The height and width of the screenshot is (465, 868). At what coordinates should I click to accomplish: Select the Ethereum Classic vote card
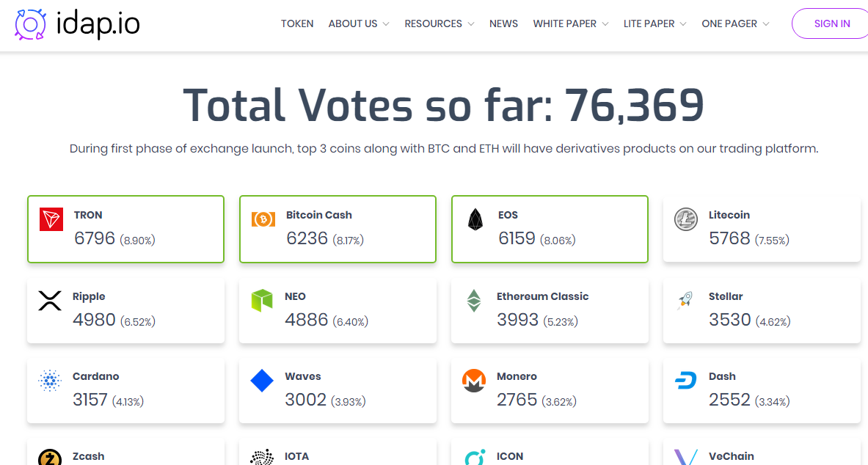(550, 310)
